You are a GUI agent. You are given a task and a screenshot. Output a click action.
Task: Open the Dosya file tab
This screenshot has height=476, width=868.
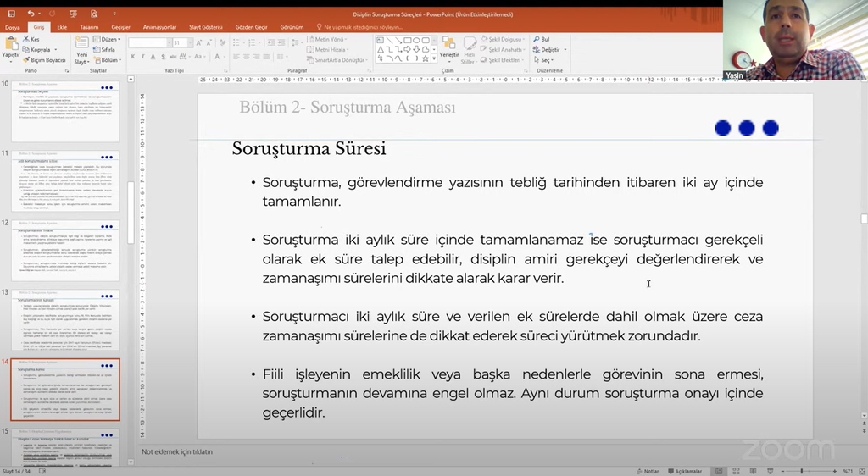click(x=12, y=27)
